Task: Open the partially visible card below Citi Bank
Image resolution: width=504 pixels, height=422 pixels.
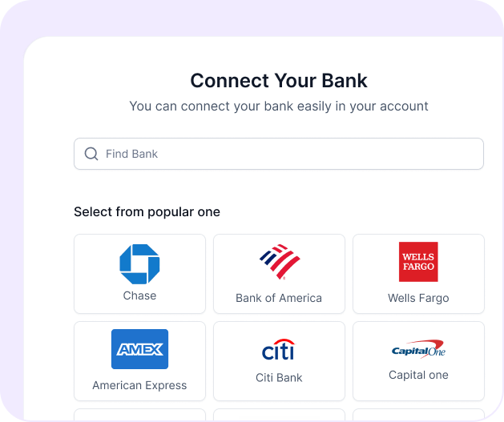Action: point(279,415)
